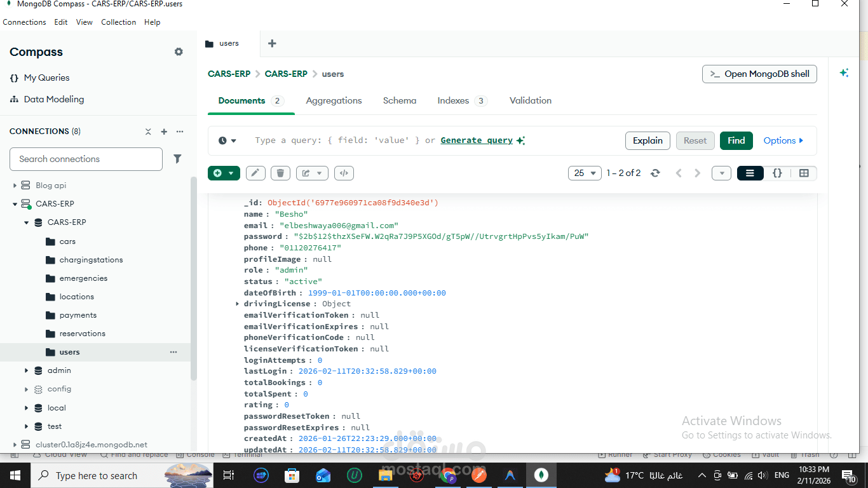The image size is (868, 488).
Task: Open query Options
Action: point(783,140)
